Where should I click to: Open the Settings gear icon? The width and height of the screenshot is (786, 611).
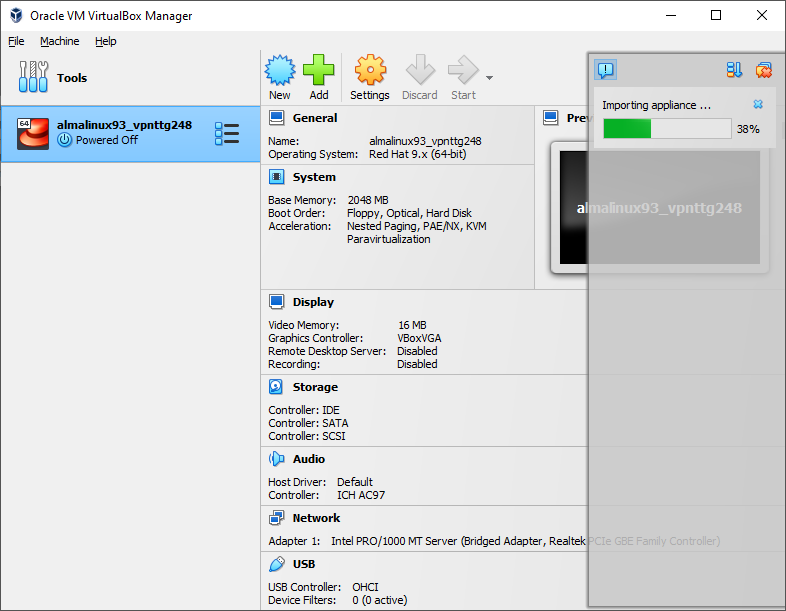click(x=370, y=70)
